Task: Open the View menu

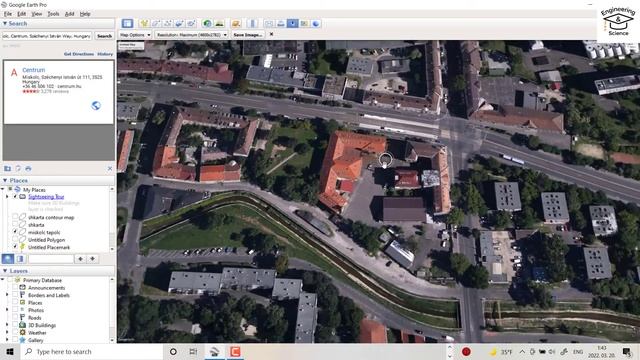Action: [x=37, y=14]
